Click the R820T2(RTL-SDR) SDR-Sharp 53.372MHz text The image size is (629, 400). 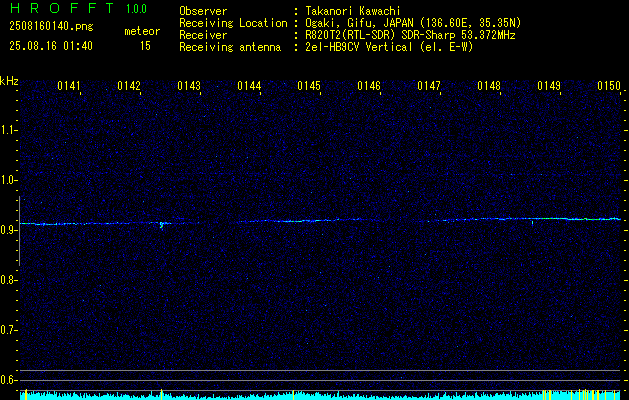410,35
